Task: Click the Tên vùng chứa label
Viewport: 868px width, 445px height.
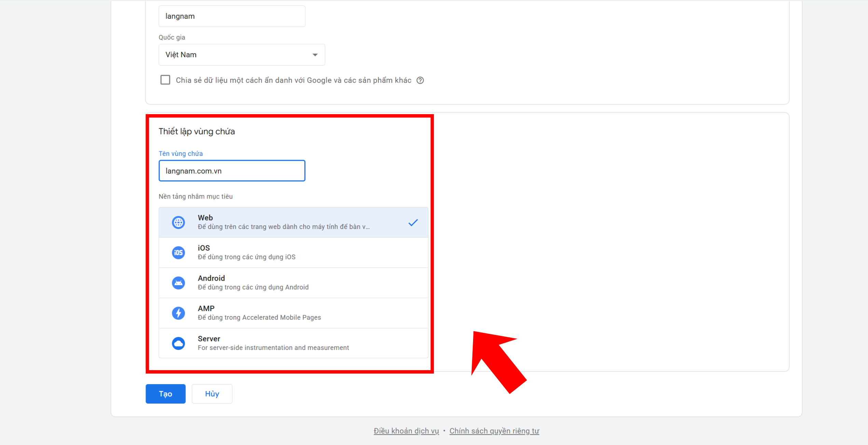Action: click(181, 154)
